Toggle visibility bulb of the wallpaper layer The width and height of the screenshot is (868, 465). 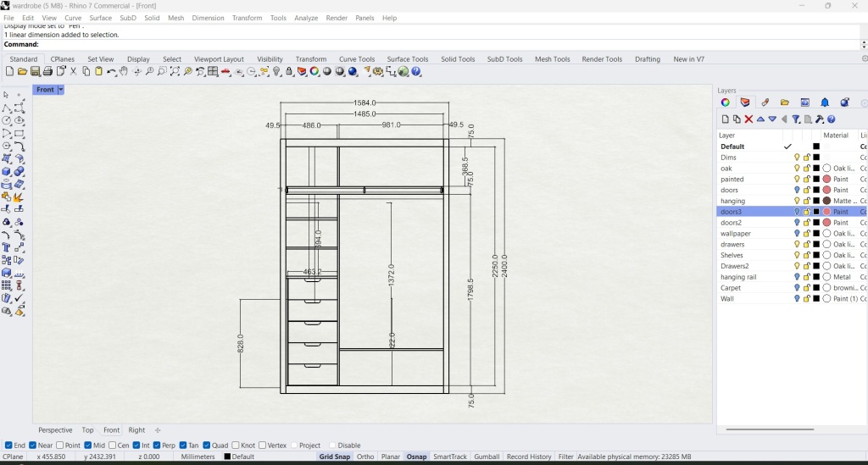(x=797, y=234)
